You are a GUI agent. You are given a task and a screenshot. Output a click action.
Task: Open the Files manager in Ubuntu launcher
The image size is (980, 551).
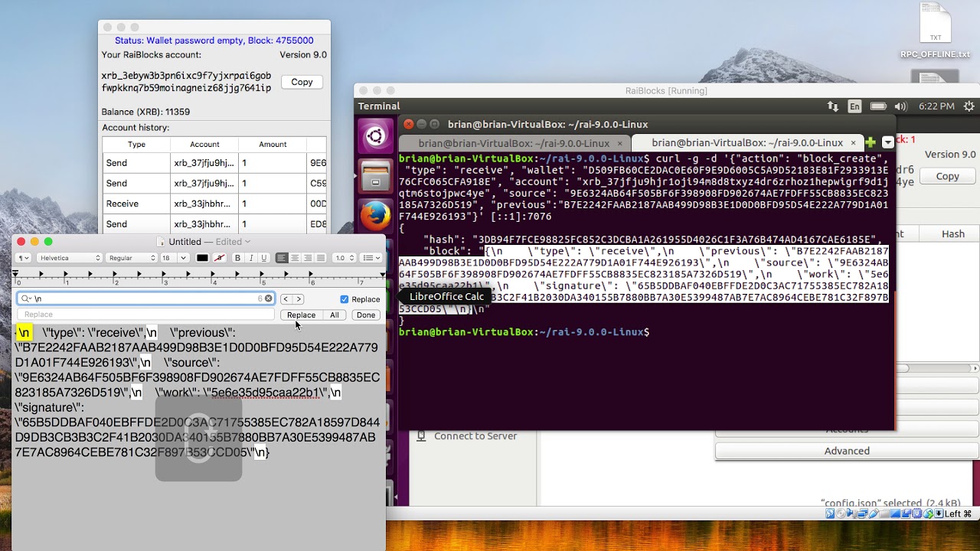pyautogui.click(x=375, y=176)
